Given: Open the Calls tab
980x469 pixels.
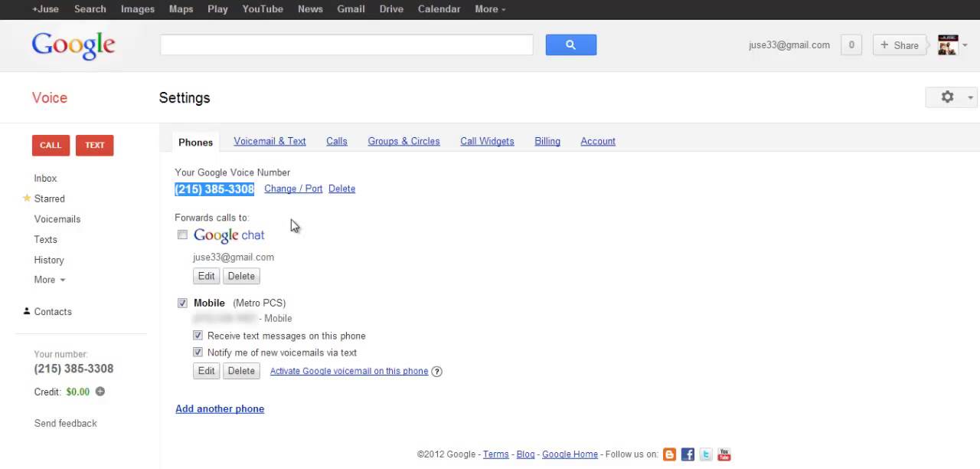Looking at the screenshot, I should click(337, 141).
